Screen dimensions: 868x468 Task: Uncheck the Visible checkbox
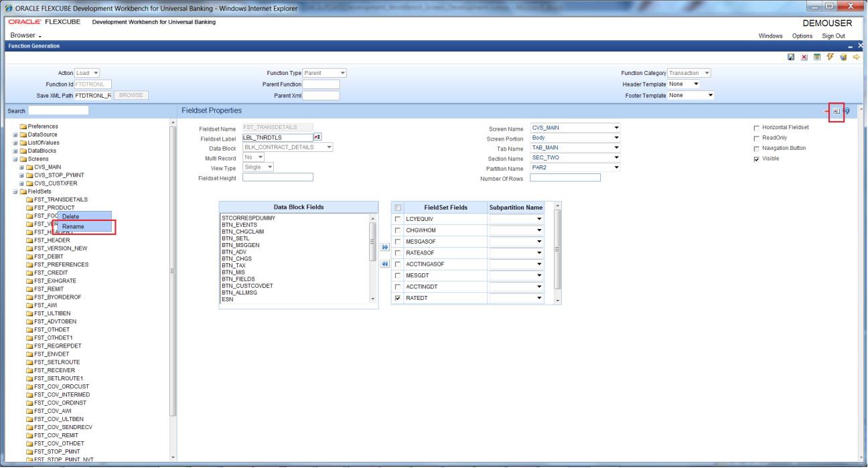(757, 158)
